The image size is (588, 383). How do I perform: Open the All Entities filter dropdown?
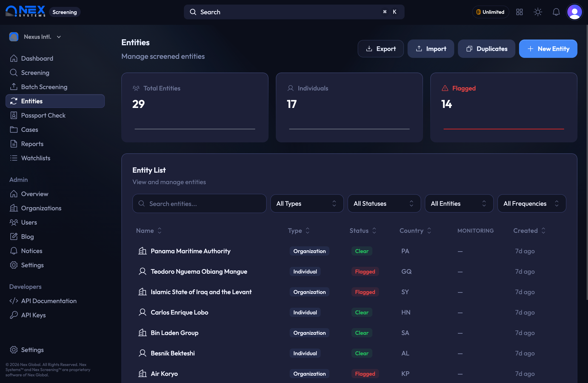click(x=459, y=204)
